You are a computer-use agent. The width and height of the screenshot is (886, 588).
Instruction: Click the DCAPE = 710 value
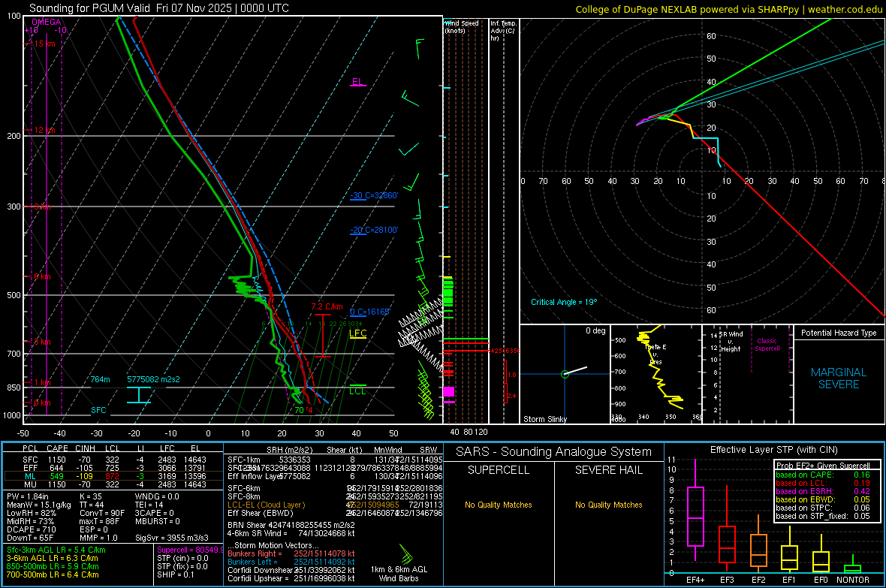click(x=31, y=529)
